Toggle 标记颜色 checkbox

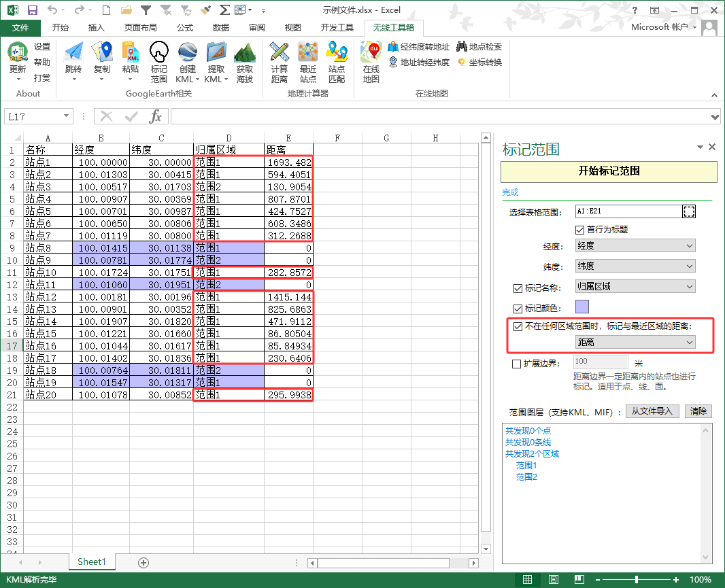(518, 309)
